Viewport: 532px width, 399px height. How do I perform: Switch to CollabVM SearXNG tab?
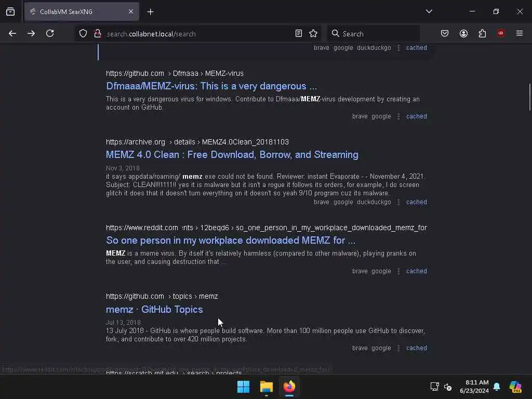click(82, 12)
